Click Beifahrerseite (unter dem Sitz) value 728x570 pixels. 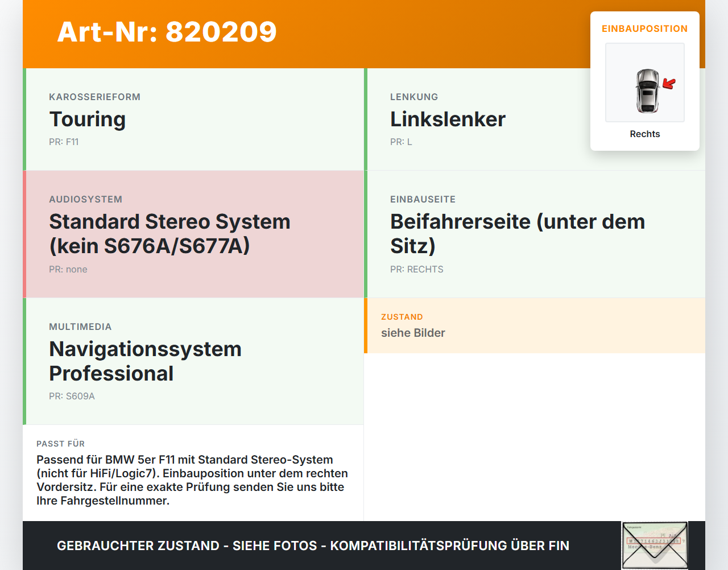pos(518,233)
